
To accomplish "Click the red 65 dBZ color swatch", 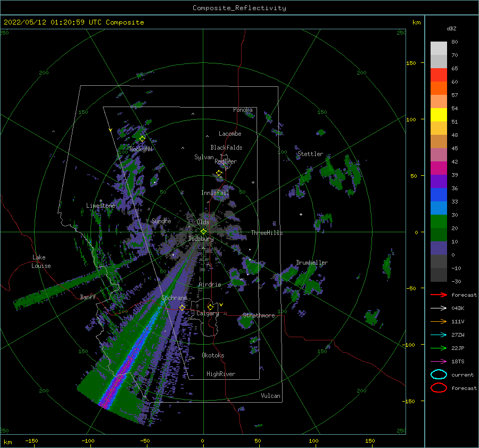I will [x=439, y=75].
